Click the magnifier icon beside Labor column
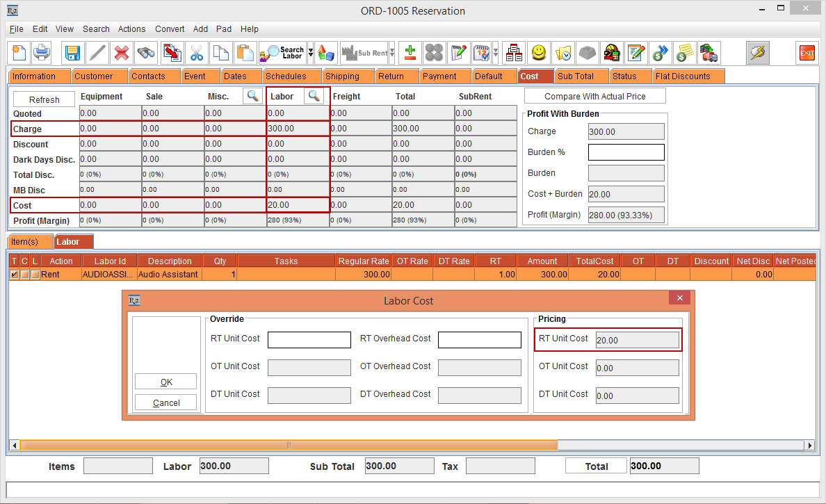826x504 pixels. pyautogui.click(x=314, y=96)
